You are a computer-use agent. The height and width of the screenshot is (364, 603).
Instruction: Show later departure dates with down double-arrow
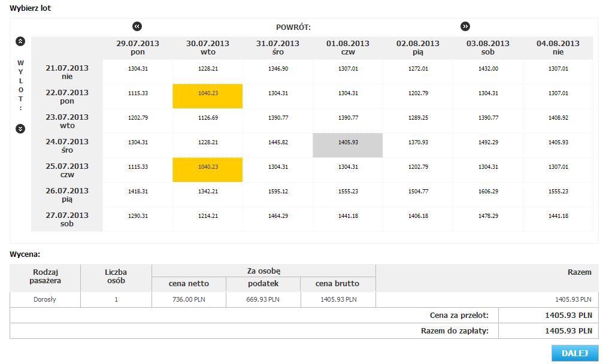(20, 129)
